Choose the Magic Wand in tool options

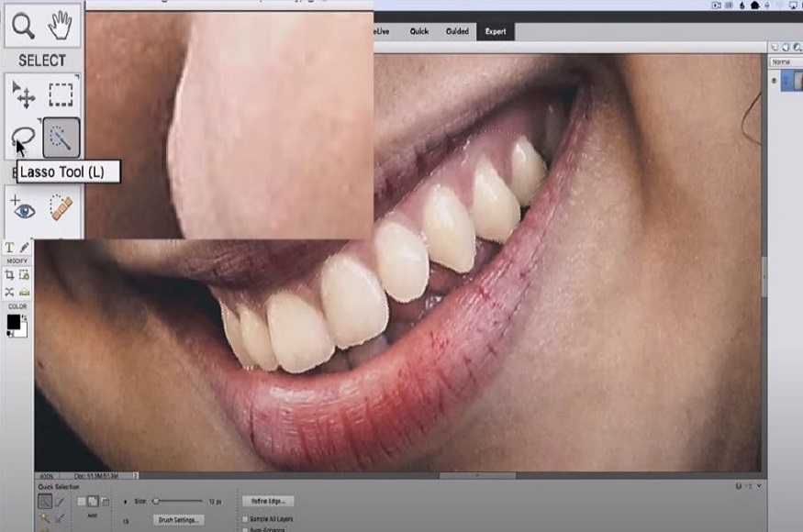click(45, 518)
